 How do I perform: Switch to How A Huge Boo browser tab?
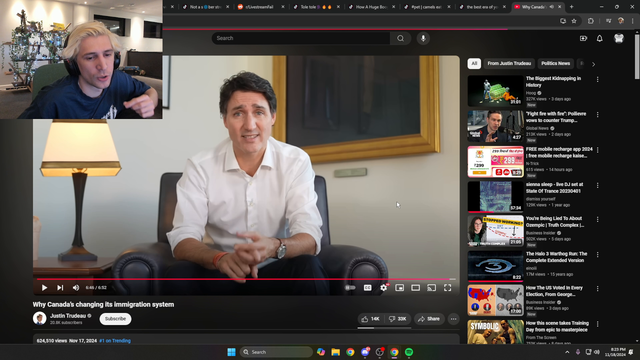tap(370, 7)
